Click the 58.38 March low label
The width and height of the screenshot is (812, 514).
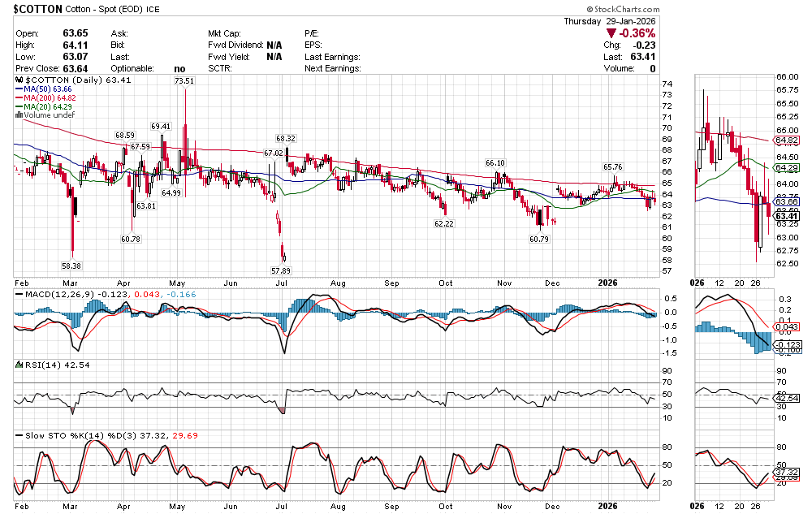(71, 266)
